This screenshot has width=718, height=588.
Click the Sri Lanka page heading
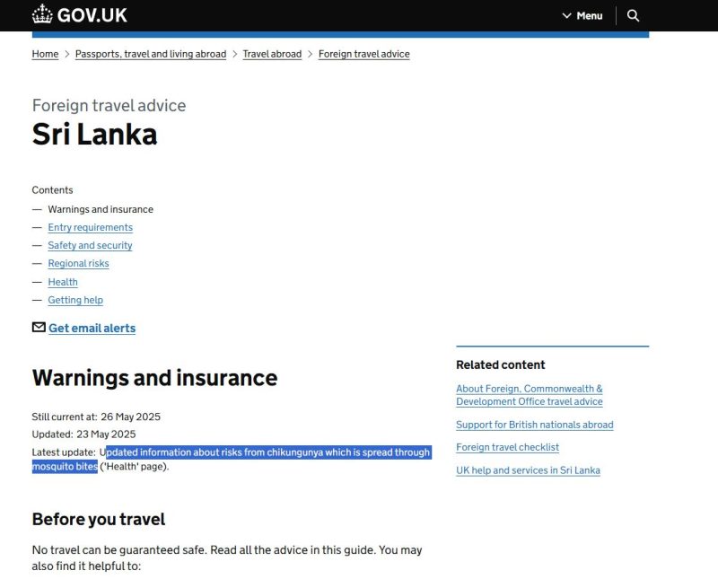tap(94, 134)
